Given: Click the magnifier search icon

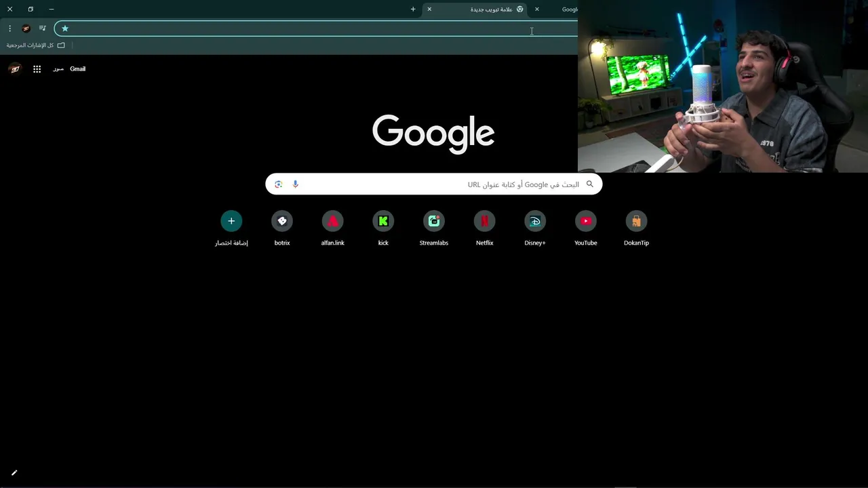Looking at the screenshot, I should click(590, 184).
